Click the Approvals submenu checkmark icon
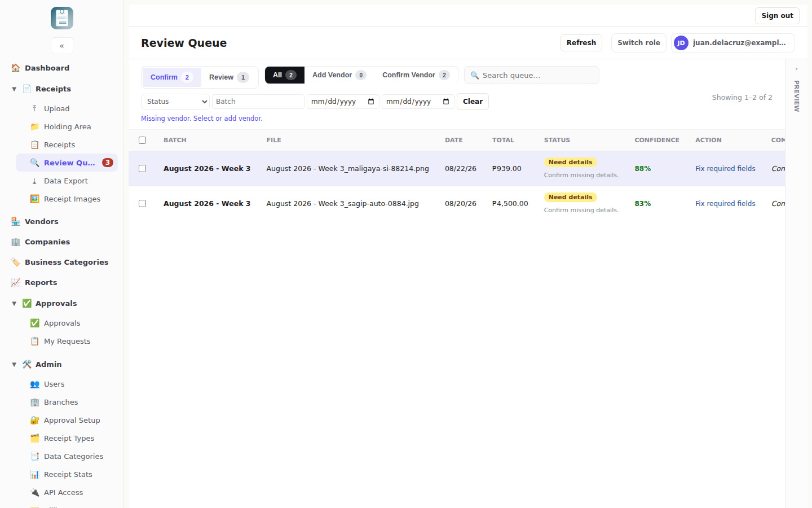This screenshot has height=508, width=812. tap(34, 323)
